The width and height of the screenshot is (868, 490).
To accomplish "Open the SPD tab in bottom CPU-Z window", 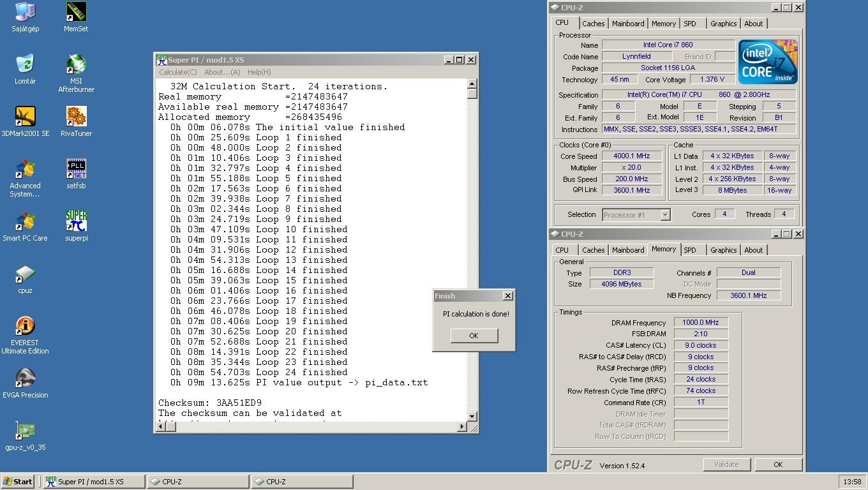I will click(689, 250).
